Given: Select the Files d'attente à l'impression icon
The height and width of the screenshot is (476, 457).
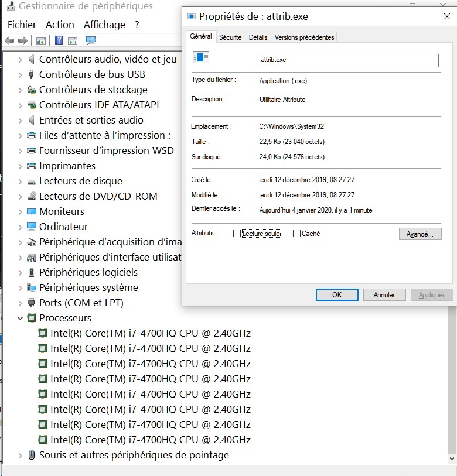Looking at the screenshot, I should [32, 135].
